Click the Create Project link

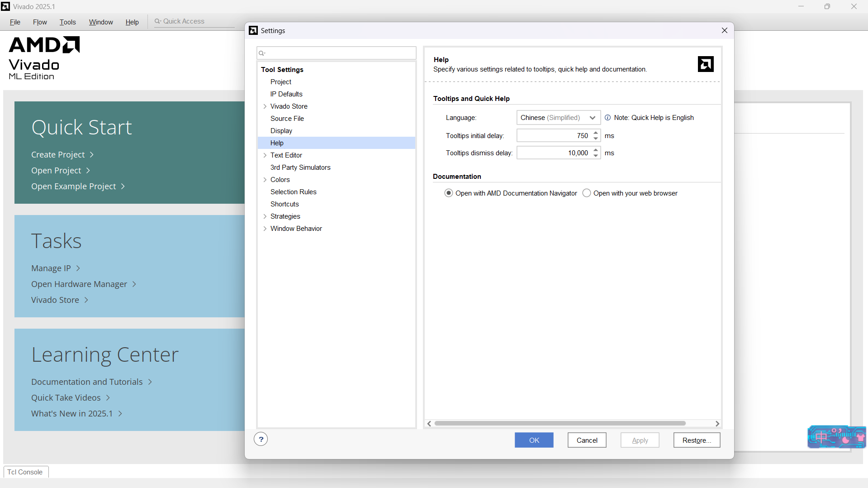pyautogui.click(x=62, y=155)
